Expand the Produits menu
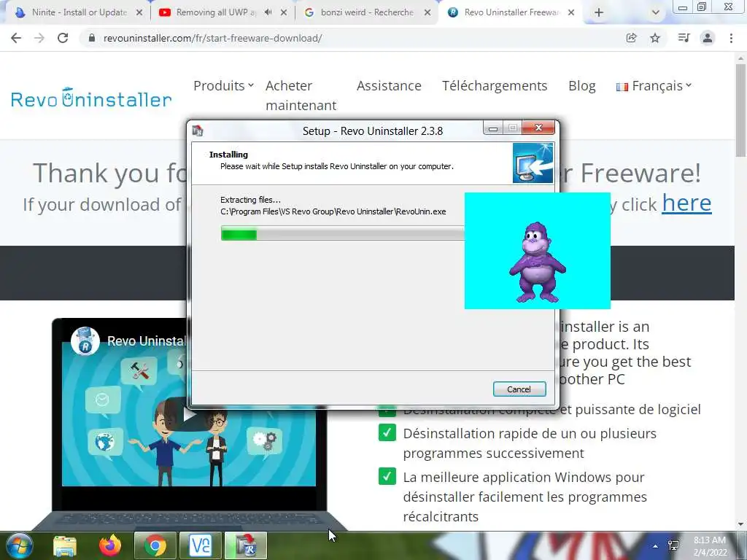The image size is (747, 560). point(223,86)
